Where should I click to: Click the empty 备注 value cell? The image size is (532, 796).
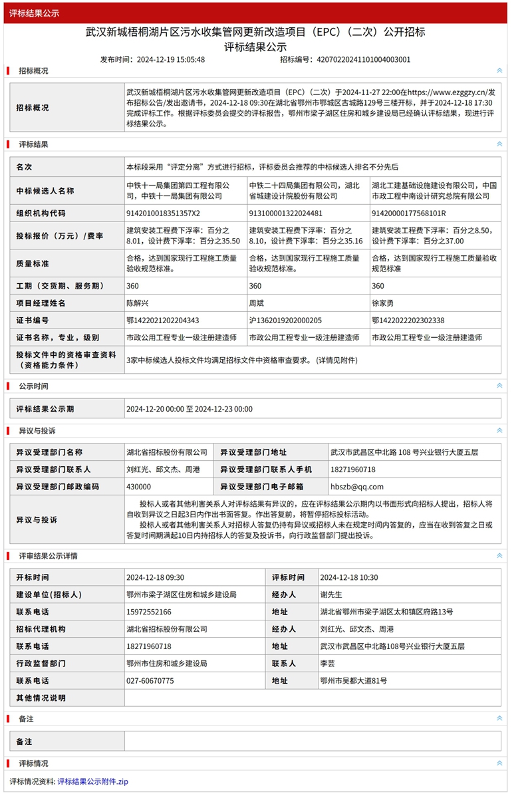coord(313,741)
